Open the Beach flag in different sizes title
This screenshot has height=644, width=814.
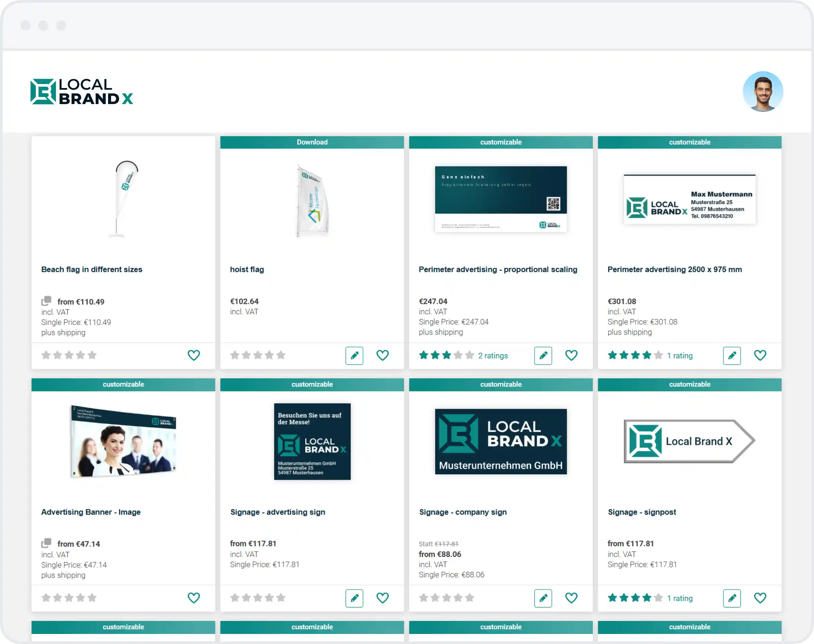[x=92, y=269]
